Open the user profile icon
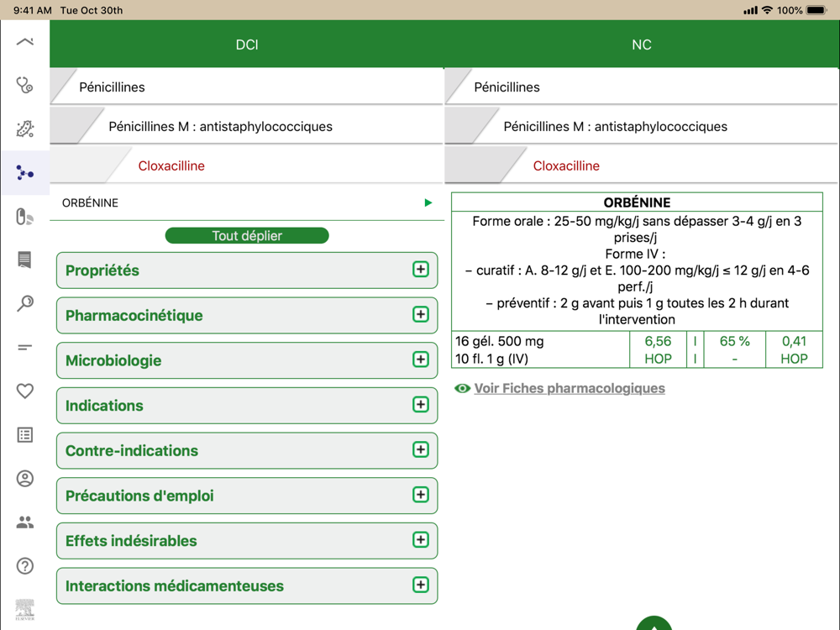840x630 pixels. click(24, 479)
